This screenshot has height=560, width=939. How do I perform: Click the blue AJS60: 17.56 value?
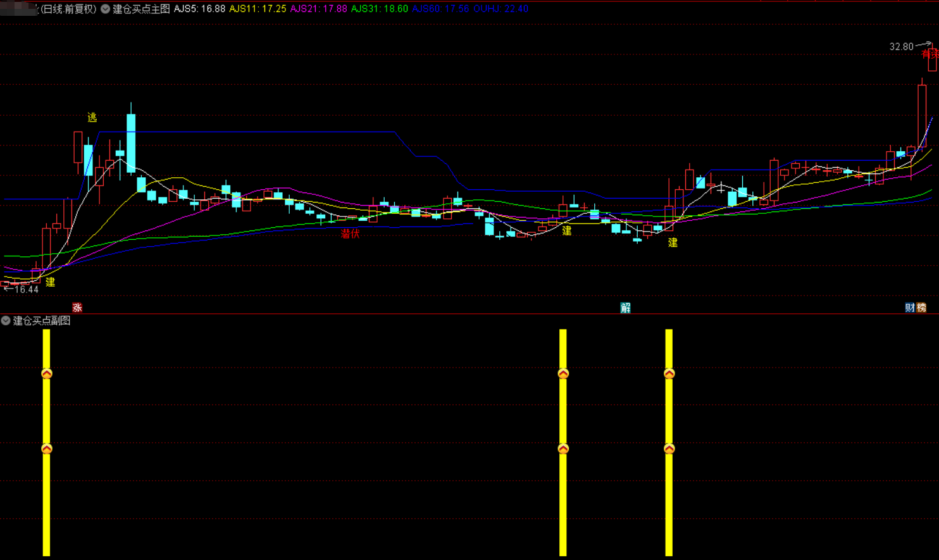pos(440,9)
